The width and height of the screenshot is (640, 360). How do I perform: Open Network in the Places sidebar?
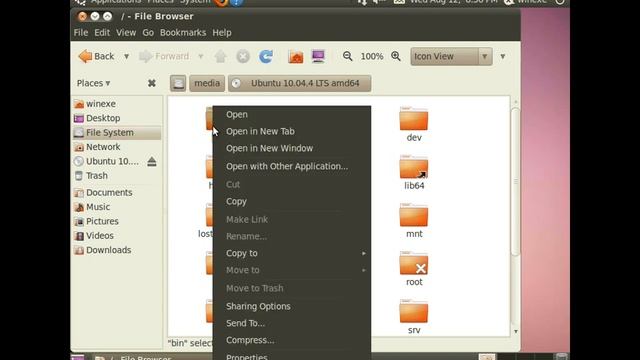coord(117,147)
